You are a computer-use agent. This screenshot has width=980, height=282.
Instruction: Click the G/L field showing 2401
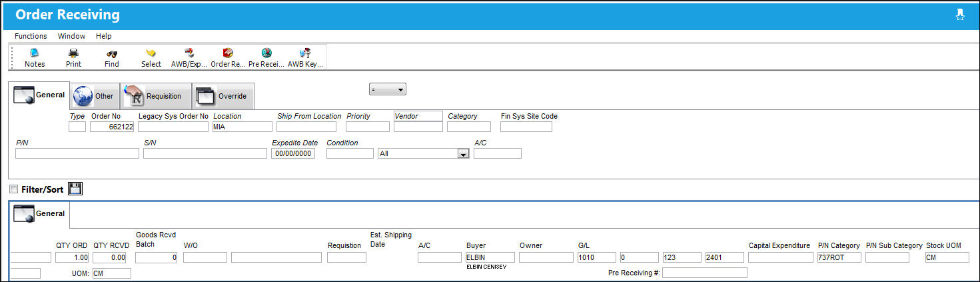point(725,257)
